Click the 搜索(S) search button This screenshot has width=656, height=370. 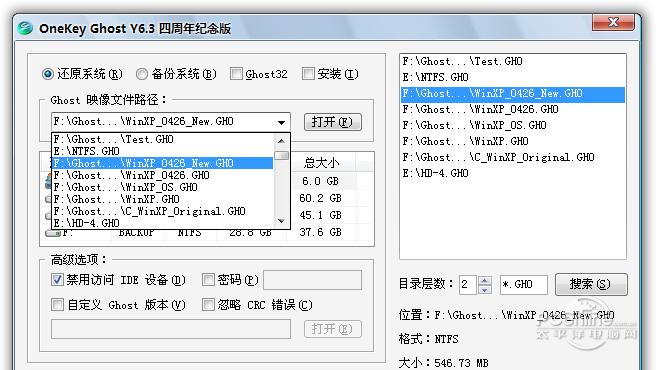(591, 284)
